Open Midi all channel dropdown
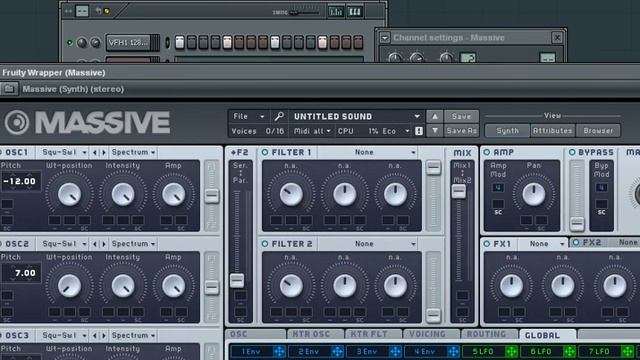 pos(312,131)
